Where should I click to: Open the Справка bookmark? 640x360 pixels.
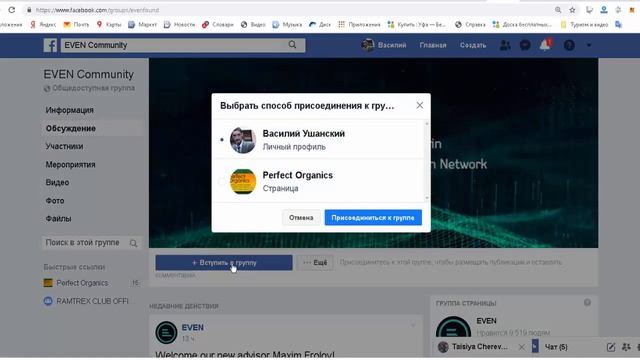point(470,24)
